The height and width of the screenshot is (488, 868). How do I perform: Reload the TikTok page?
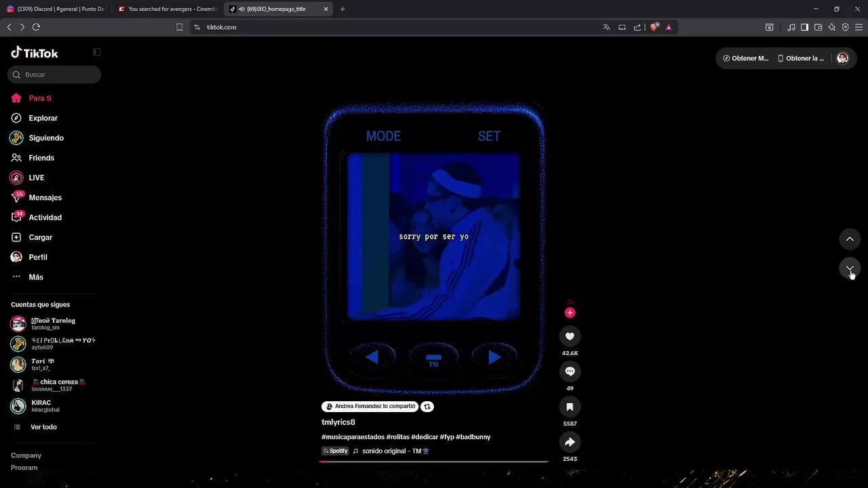36,27
